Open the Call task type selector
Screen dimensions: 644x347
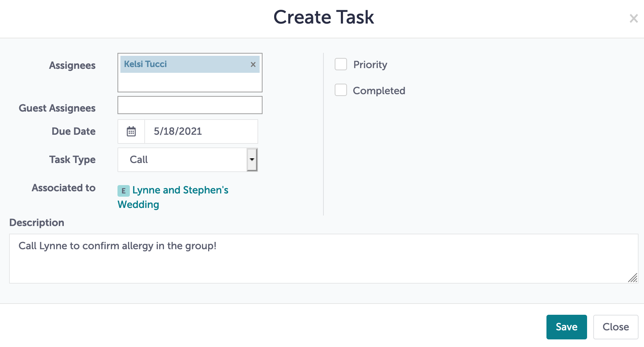(187, 160)
